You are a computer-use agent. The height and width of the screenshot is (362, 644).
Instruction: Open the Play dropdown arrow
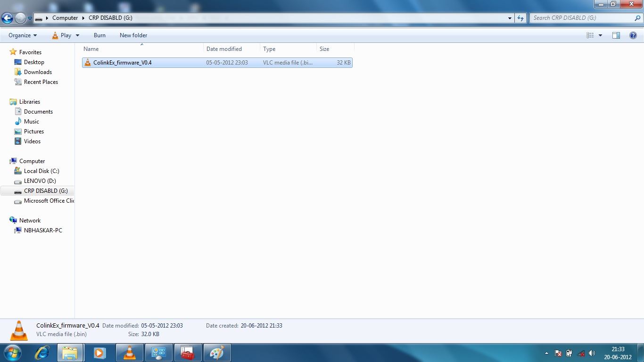(x=77, y=35)
